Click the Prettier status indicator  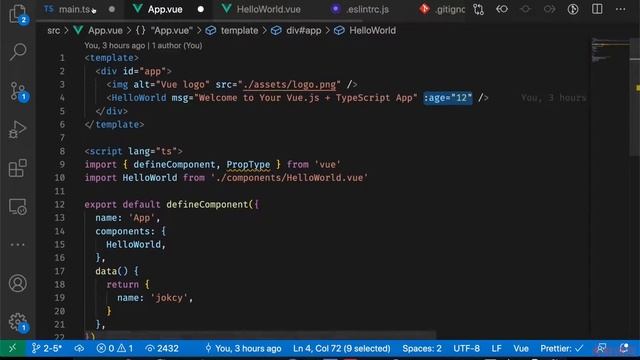(x=562, y=348)
